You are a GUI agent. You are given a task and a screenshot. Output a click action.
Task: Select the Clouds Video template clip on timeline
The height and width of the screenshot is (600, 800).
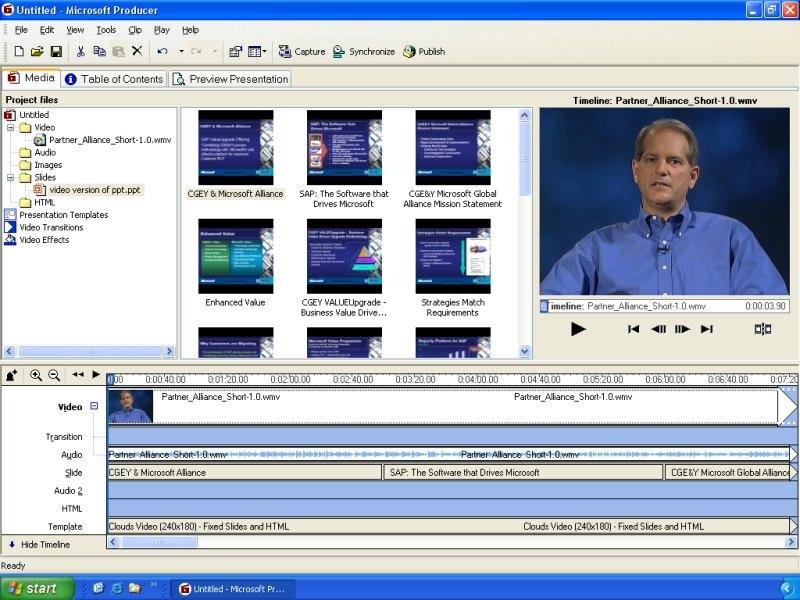(449, 527)
